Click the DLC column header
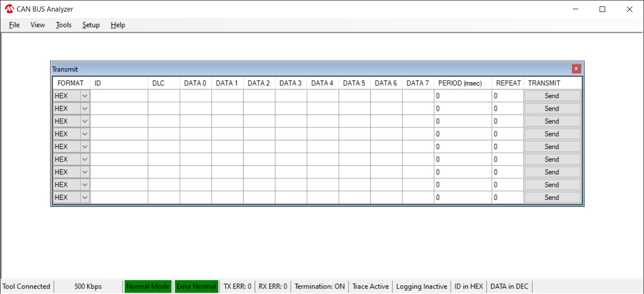 point(164,83)
